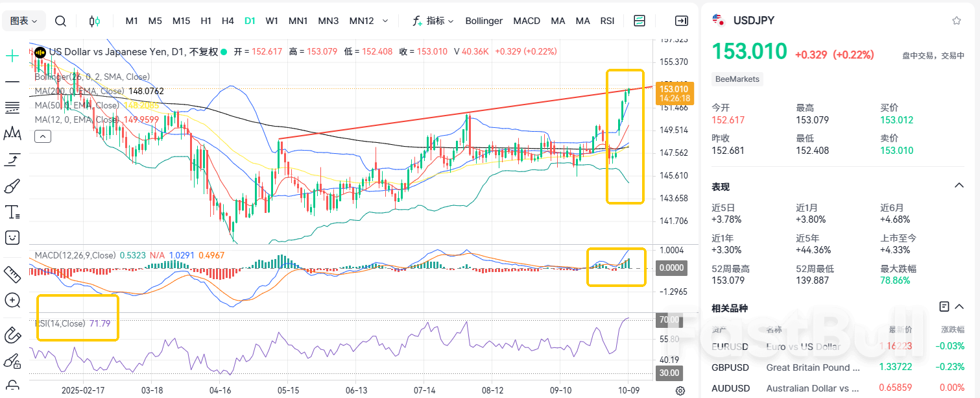
Task: Add USDJPY to favorites star
Action: [x=956, y=21]
